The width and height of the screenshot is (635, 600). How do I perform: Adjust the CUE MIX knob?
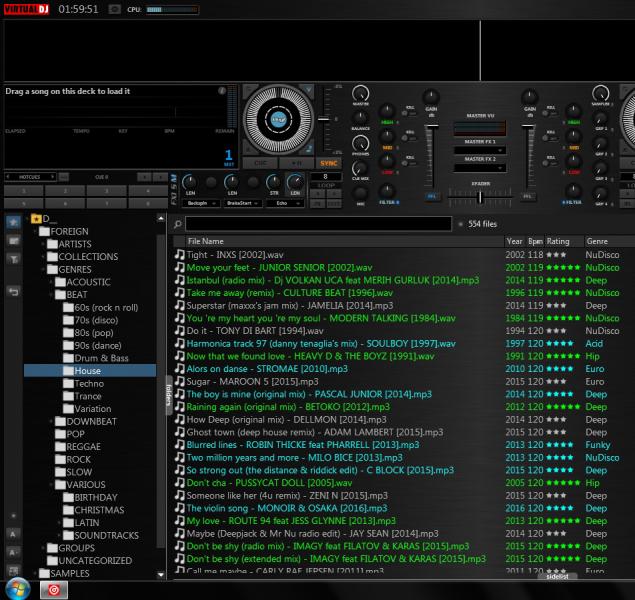(x=360, y=168)
